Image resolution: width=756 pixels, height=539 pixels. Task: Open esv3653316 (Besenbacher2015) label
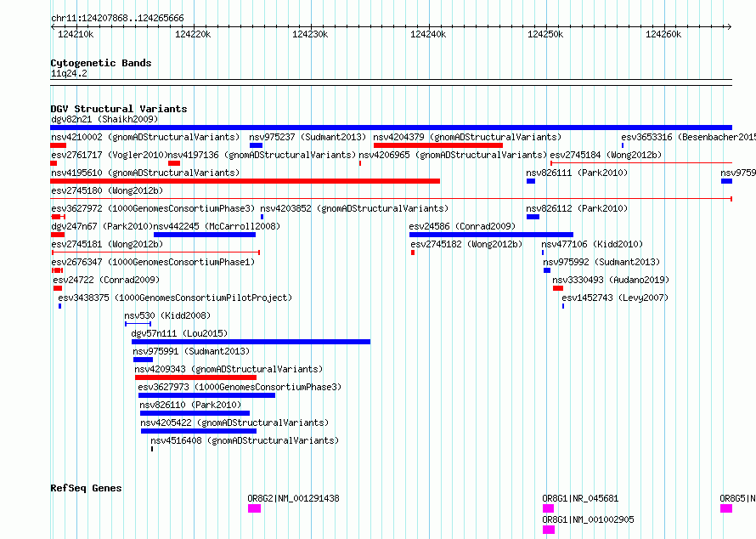pyautogui.click(x=689, y=137)
